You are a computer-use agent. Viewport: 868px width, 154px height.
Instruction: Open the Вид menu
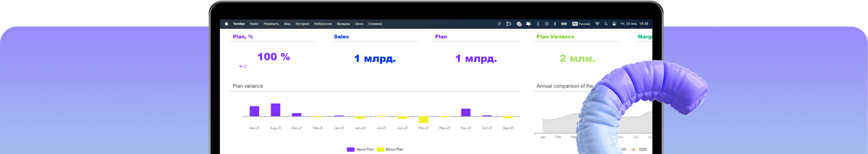[287, 24]
